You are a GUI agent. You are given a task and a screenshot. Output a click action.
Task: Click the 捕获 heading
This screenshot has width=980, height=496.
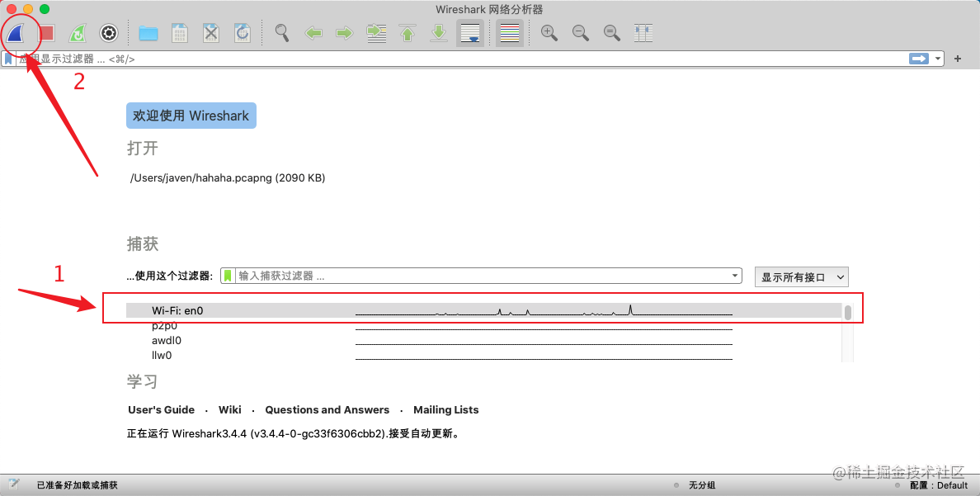click(143, 244)
